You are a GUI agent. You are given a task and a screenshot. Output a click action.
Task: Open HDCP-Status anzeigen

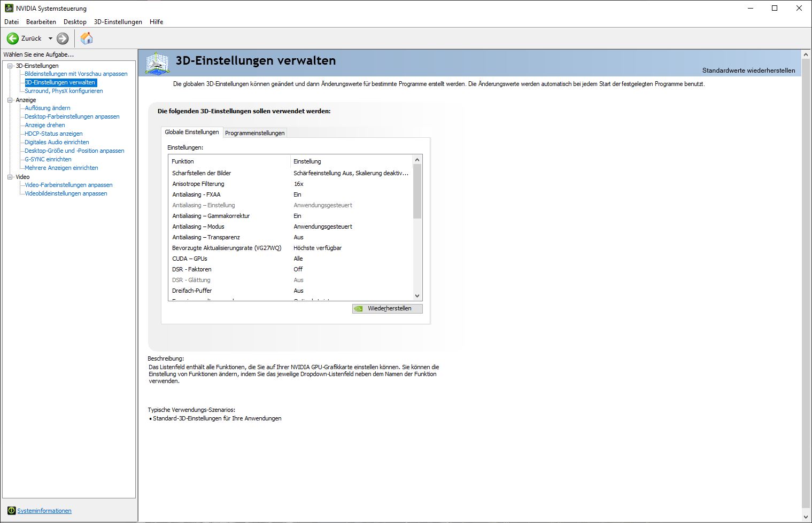[53, 134]
